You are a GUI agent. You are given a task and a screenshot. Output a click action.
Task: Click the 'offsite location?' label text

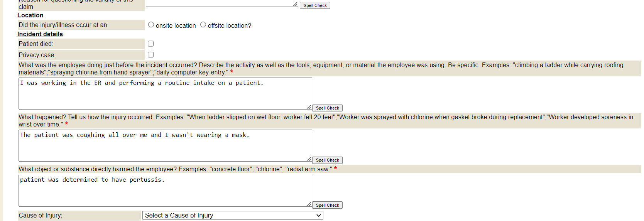(x=229, y=25)
